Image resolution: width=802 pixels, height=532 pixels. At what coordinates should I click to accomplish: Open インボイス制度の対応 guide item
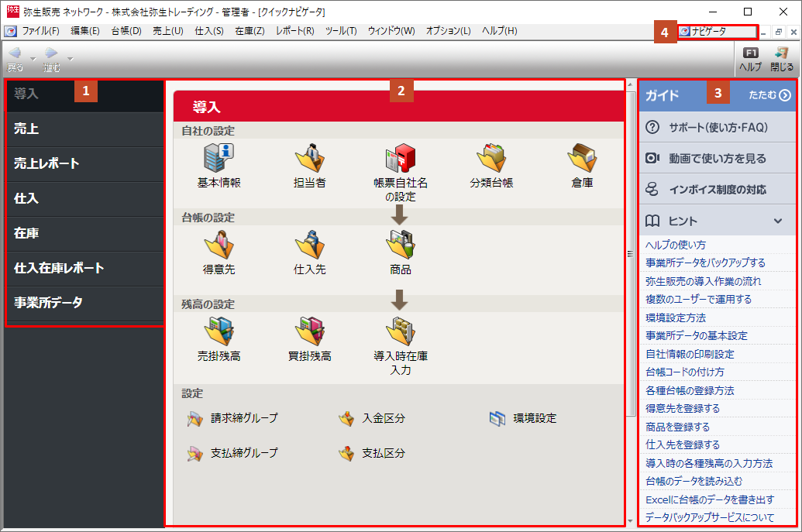717,190
